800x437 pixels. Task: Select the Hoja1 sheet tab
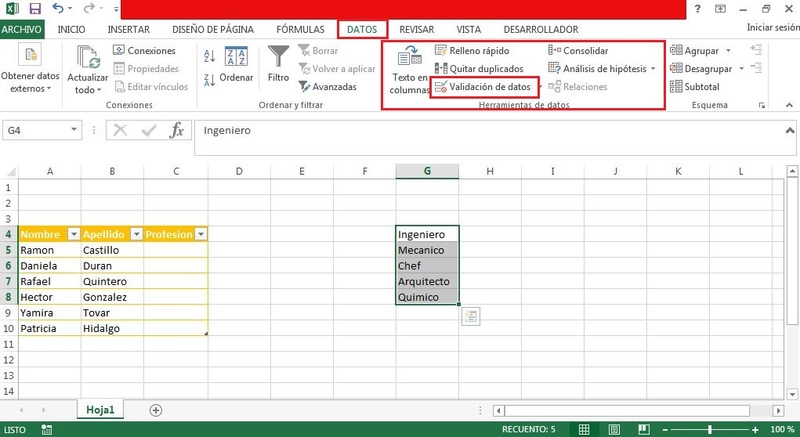point(100,410)
